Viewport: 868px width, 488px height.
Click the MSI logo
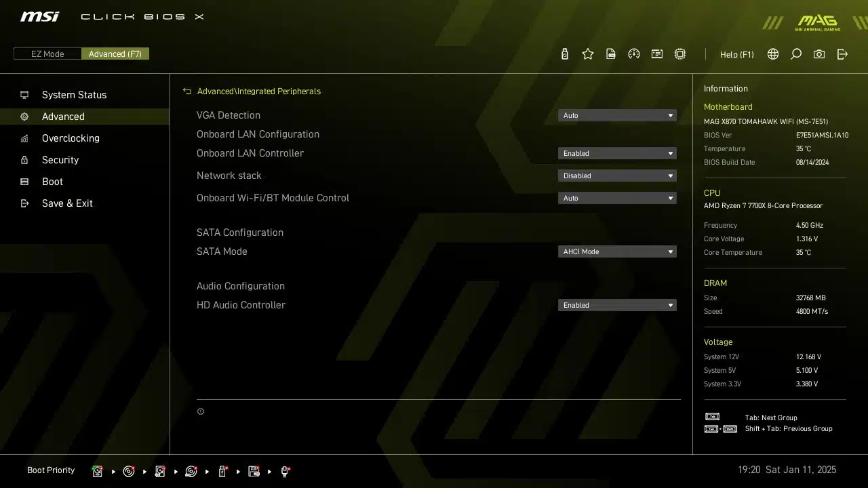coord(39,16)
